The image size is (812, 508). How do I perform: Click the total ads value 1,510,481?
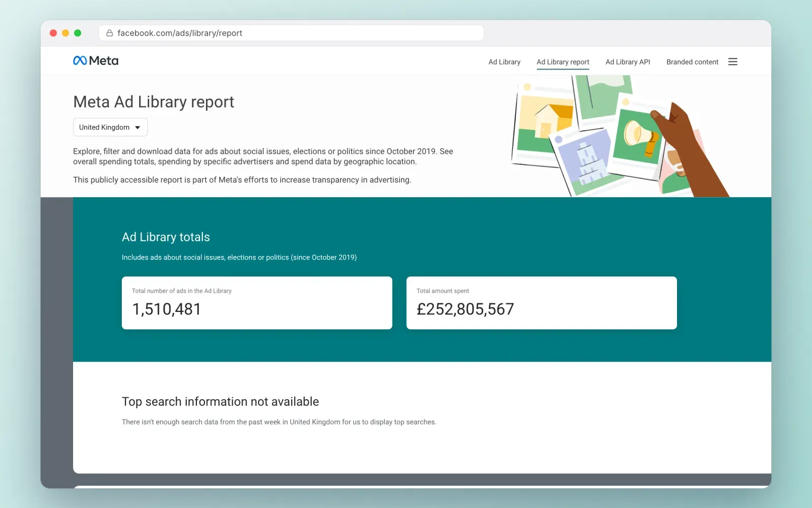[166, 309]
